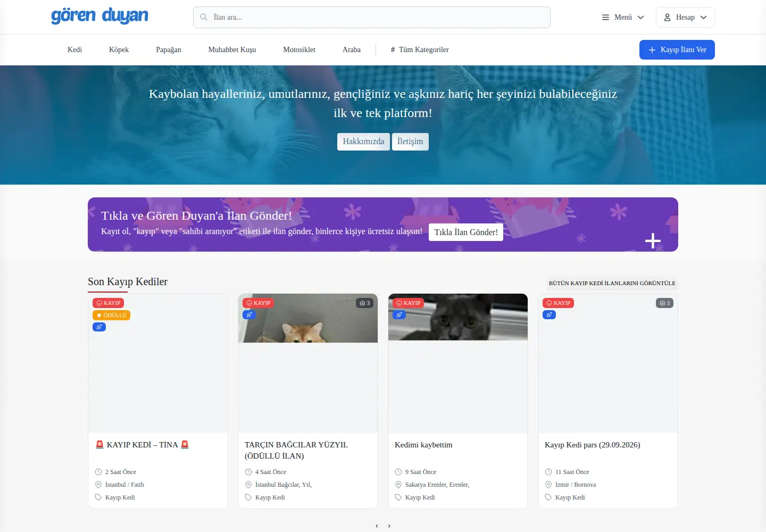
Task: Click location pin icon beside İstanbul / Fatih
Action: 98,485
